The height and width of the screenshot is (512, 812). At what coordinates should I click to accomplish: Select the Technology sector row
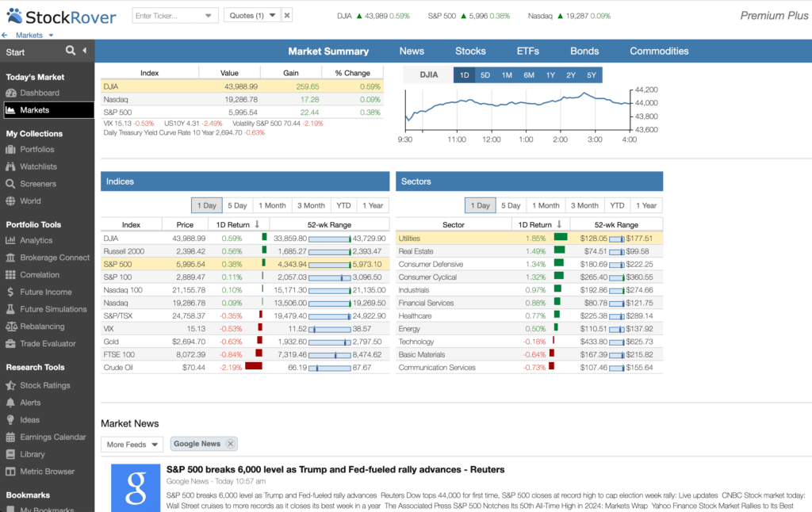tap(529, 342)
